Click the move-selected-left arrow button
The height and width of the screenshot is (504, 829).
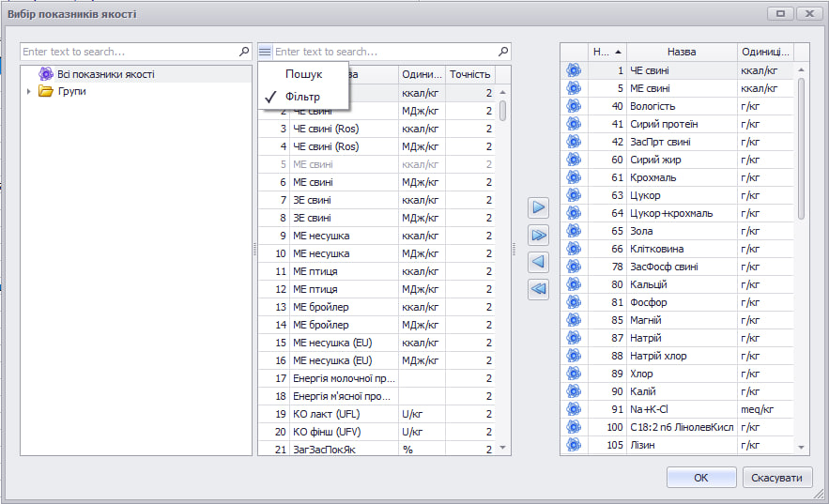coord(538,262)
